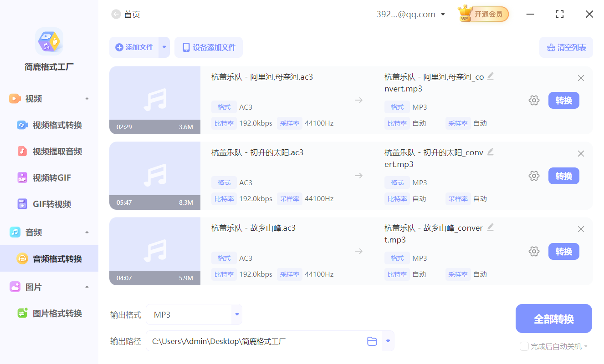This screenshot has height=364, width=604.
Task: Remove 阿里河,母亲河 from the list
Action: point(581,78)
